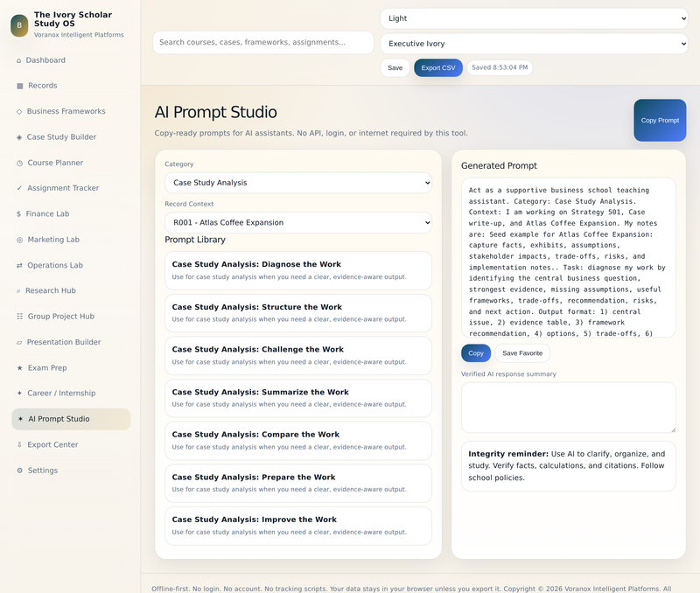Open Presentation Builder from sidebar
The width and height of the screenshot is (700, 593).
71,342
